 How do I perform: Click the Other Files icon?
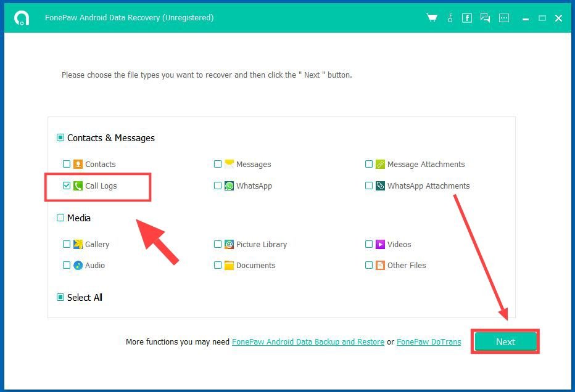pos(380,265)
